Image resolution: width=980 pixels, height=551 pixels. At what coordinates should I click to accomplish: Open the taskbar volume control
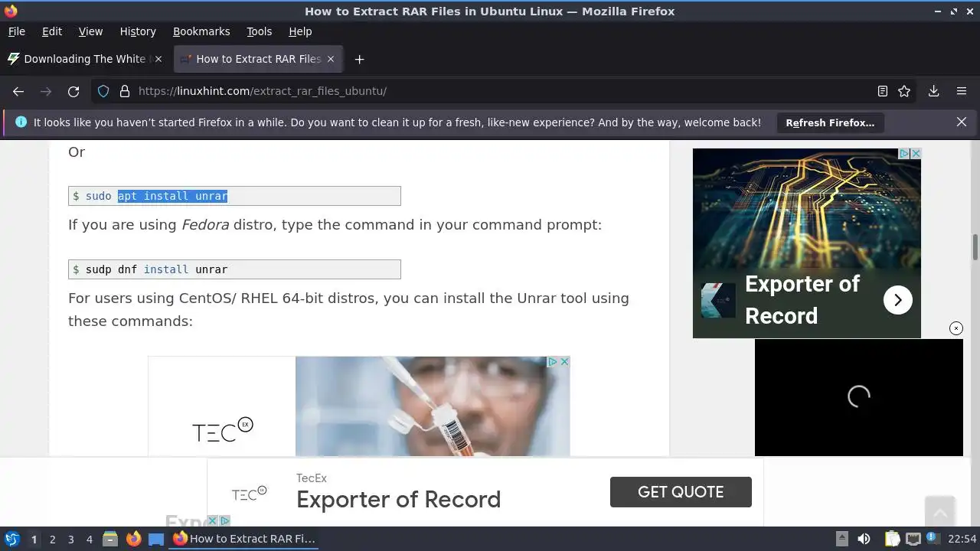pos(864,539)
